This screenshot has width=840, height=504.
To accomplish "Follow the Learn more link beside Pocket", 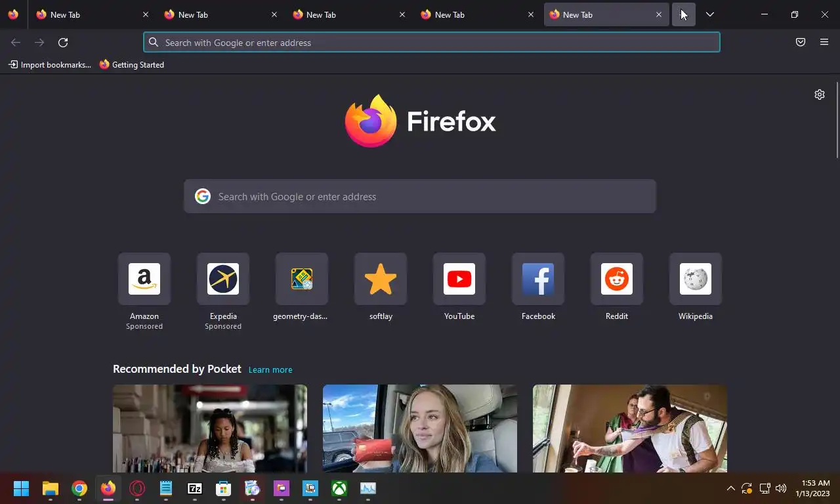I will (270, 370).
